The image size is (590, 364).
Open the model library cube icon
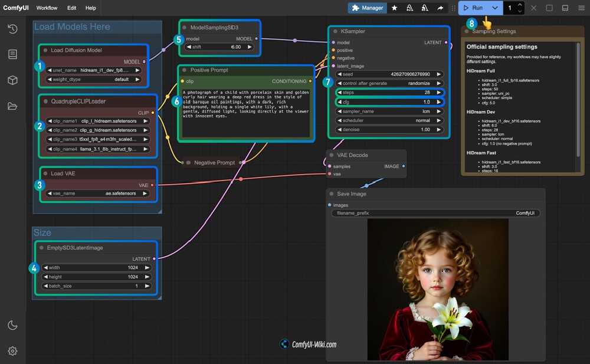[x=12, y=80]
